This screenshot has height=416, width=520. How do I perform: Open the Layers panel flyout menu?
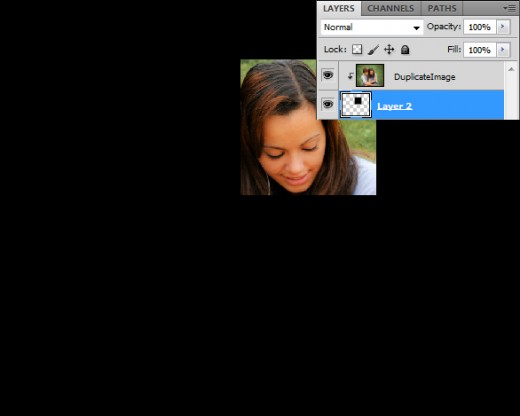509,8
